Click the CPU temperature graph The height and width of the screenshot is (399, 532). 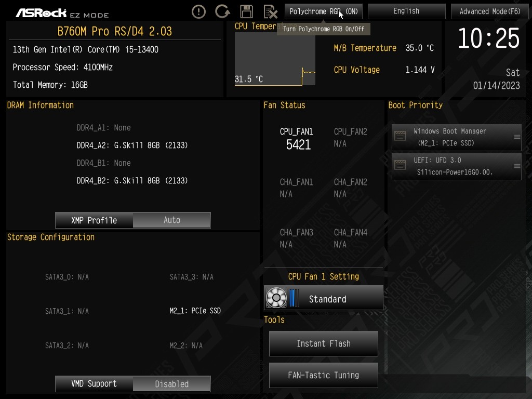pyautogui.click(x=275, y=58)
